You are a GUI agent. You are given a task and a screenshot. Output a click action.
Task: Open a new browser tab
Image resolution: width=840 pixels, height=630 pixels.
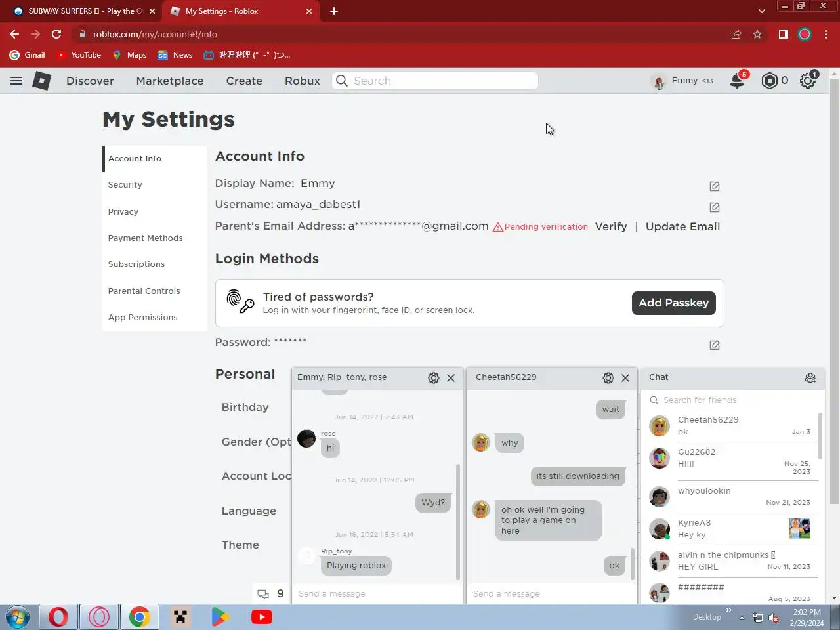[x=334, y=11]
